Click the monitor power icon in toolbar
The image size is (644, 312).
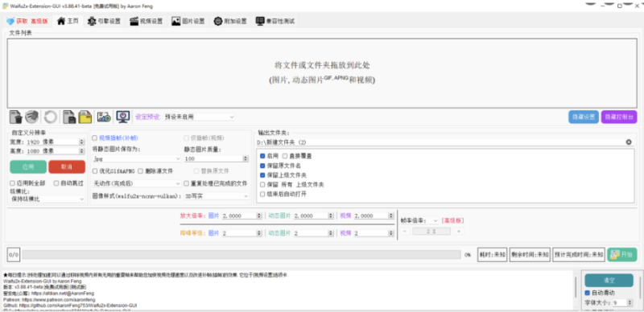tap(123, 117)
